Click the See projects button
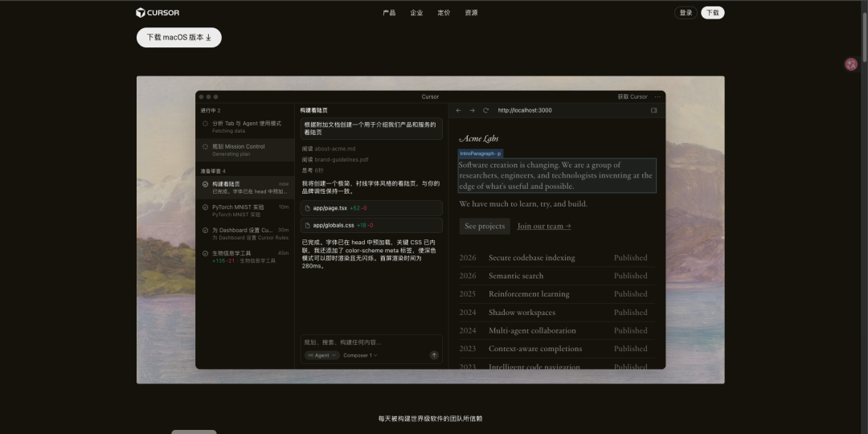This screenshot has width=868, height=434. point(485,226)
